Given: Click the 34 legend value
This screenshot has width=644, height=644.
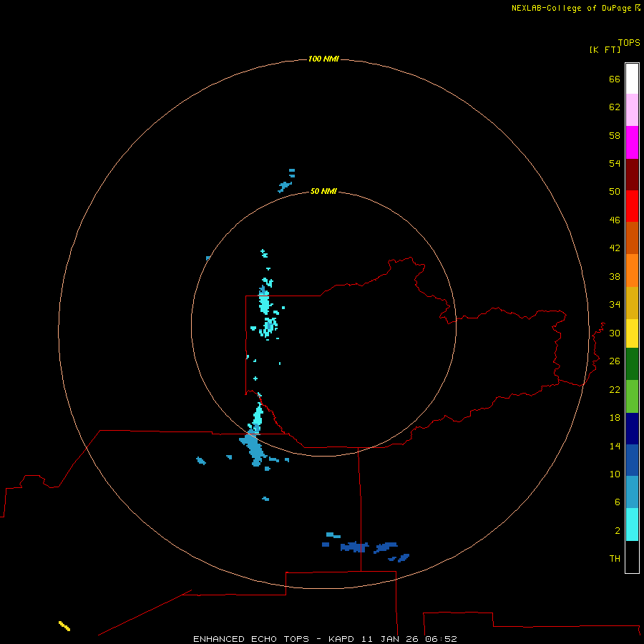Looking at the screenshot, I should (615, 305).
